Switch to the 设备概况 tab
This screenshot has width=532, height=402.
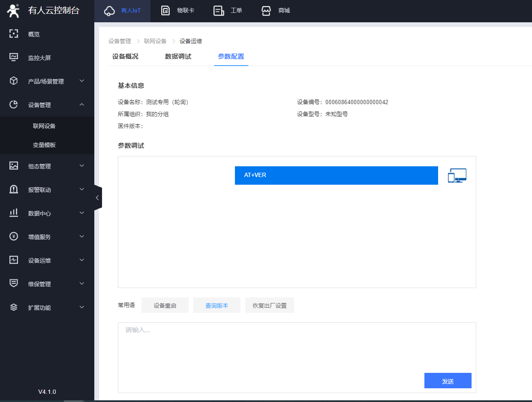[125, 57]
